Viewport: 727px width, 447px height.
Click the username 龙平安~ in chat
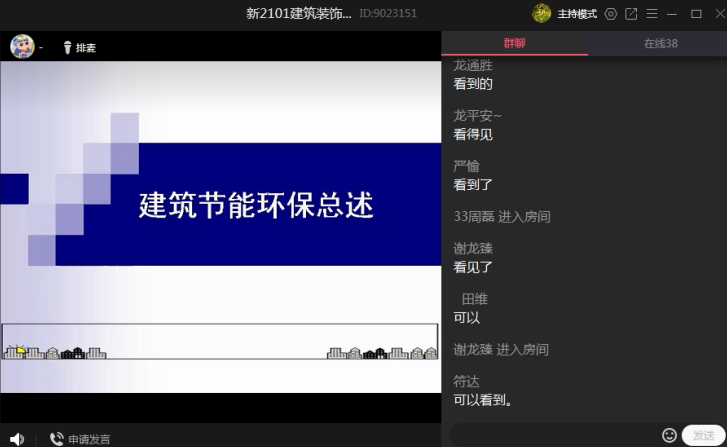point(477,115)
